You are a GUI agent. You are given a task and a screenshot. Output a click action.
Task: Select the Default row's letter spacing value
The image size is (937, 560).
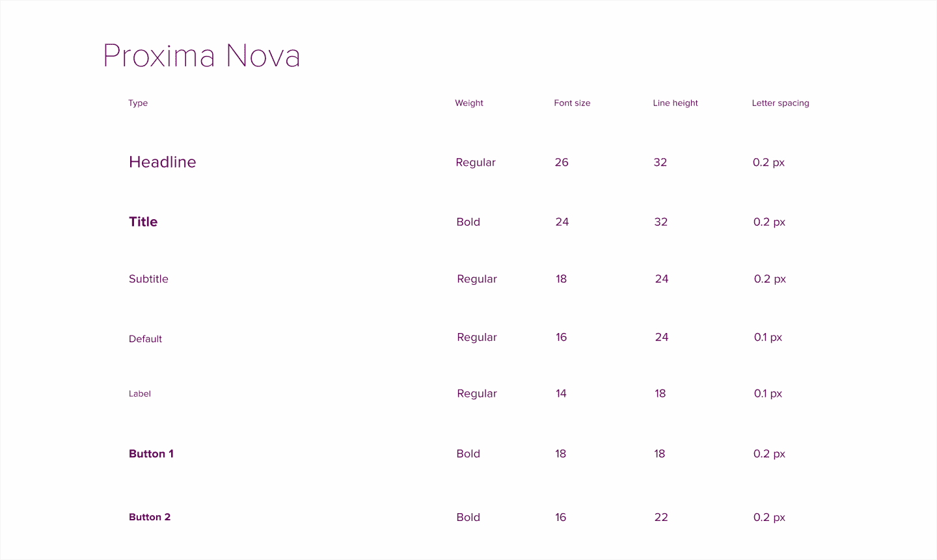point(768,337)
